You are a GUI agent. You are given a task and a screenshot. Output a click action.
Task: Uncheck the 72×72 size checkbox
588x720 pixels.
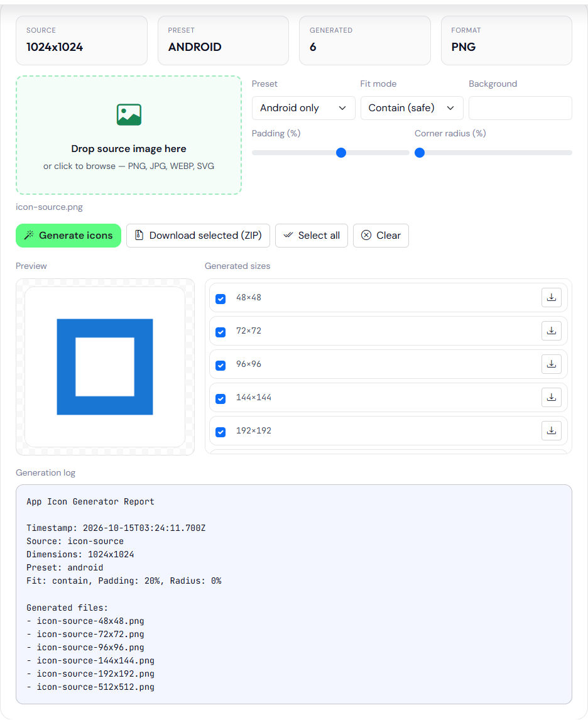[x=220, y=332]
